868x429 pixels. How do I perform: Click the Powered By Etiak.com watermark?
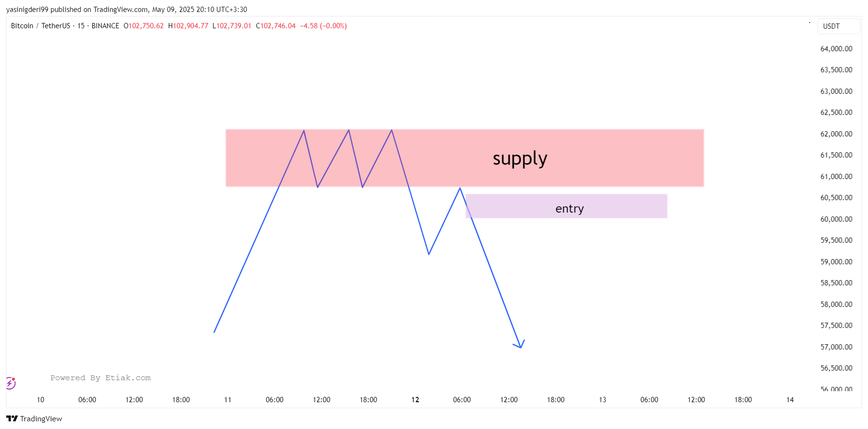tap(100, 378)
